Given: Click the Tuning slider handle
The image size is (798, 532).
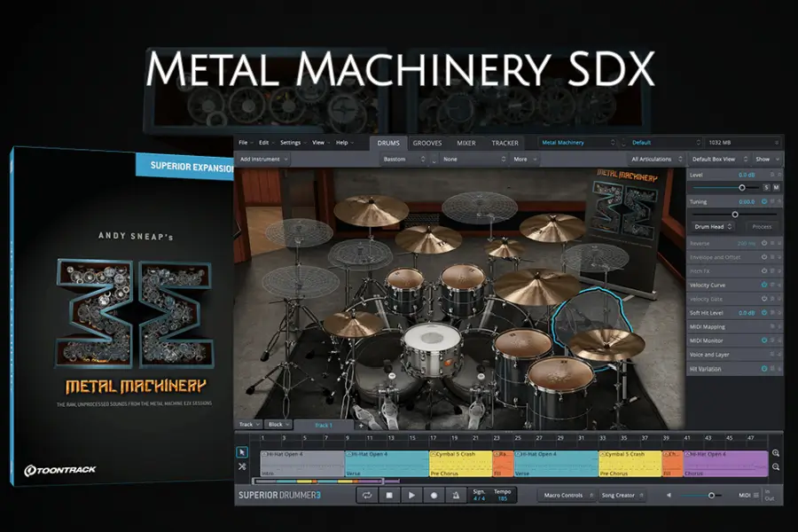Looking at the screenshot, I should [x=735, y=215].
